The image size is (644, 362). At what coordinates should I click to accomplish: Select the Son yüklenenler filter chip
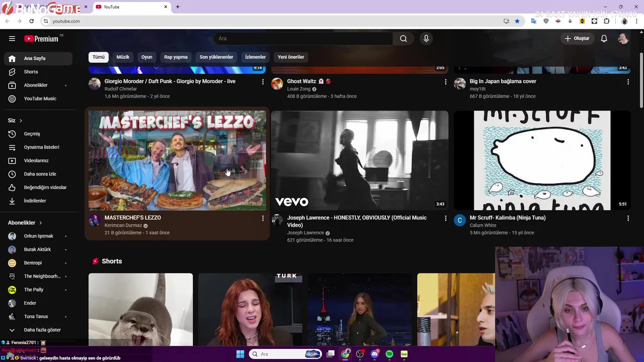216,57
